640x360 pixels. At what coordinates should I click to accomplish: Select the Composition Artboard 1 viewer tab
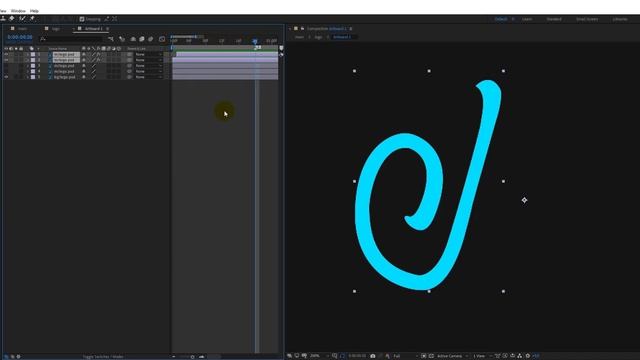click(x=327, y=29)
